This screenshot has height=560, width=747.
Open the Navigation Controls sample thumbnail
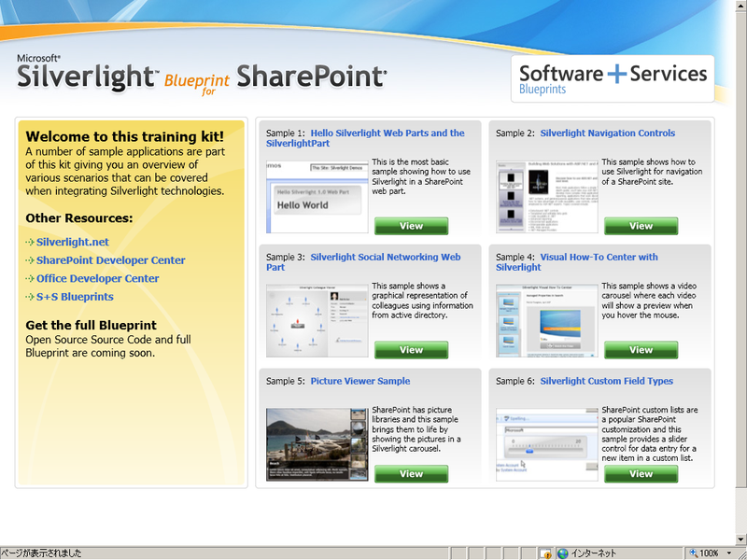(x=547, y=197)
